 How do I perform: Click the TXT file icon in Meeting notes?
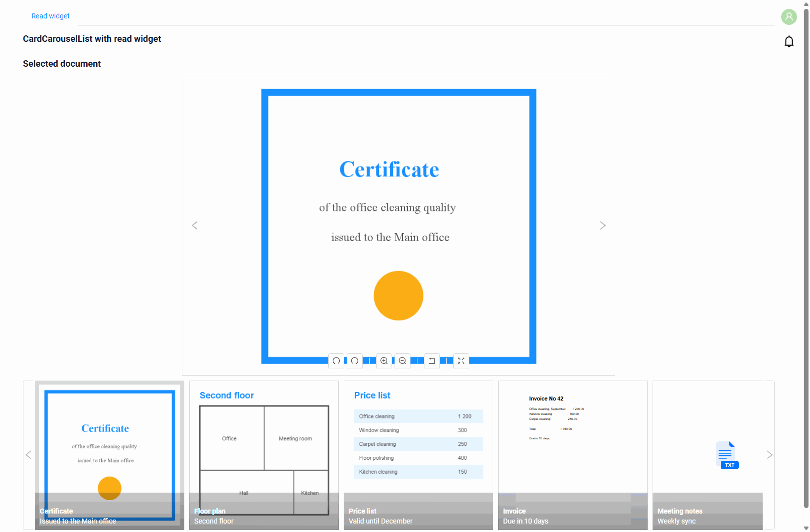[727, 455]
